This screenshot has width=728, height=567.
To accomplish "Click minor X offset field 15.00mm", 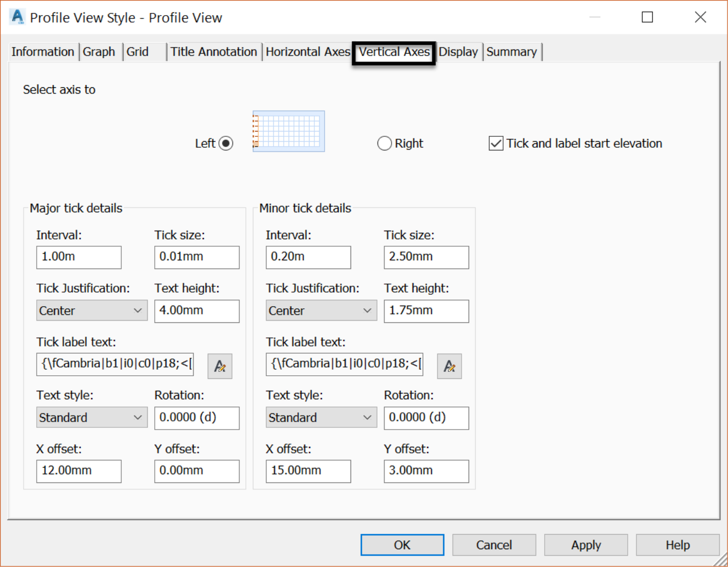I will (308, 471).
